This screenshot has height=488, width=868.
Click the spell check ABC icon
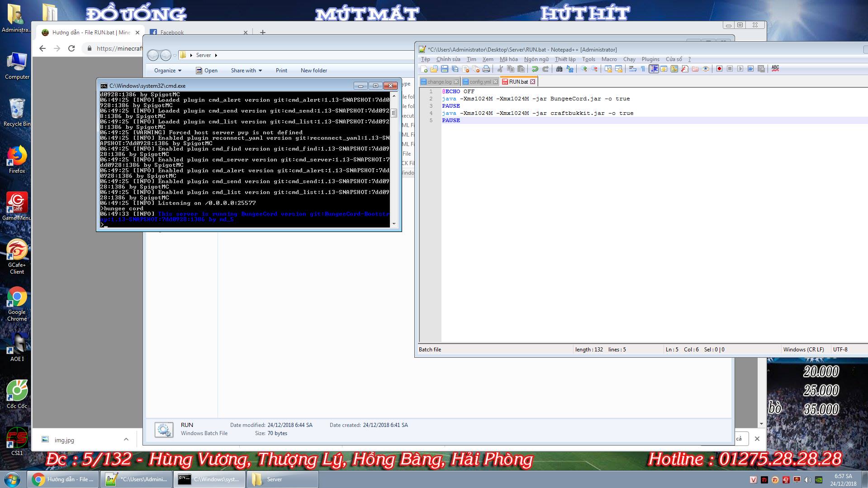[775, 69]
